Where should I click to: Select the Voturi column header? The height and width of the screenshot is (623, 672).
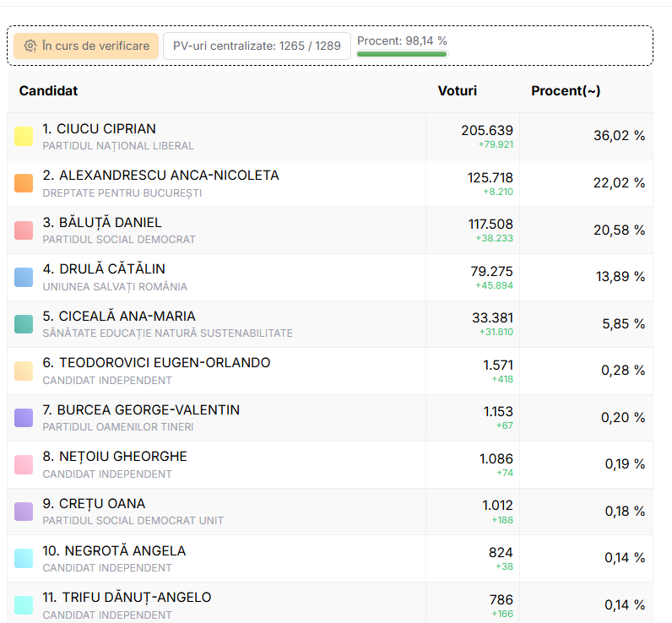[457, 91]
